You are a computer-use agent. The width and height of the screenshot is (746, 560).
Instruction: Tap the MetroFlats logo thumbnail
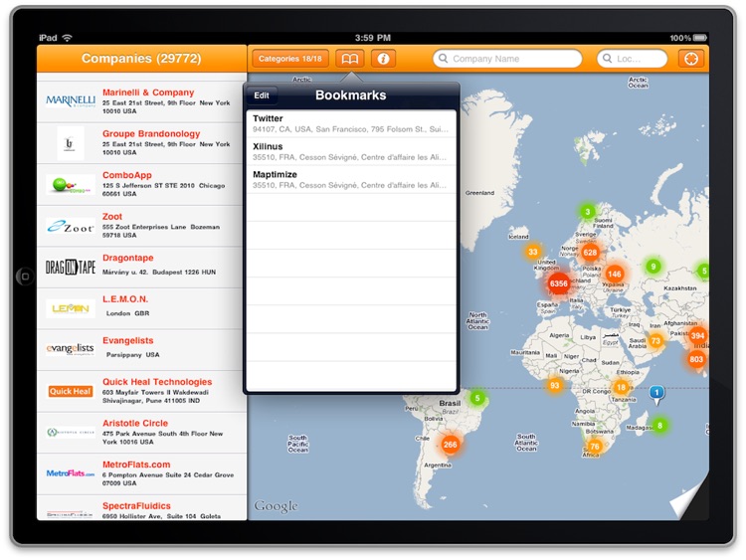pyautogui.click(x=71, y=473)
